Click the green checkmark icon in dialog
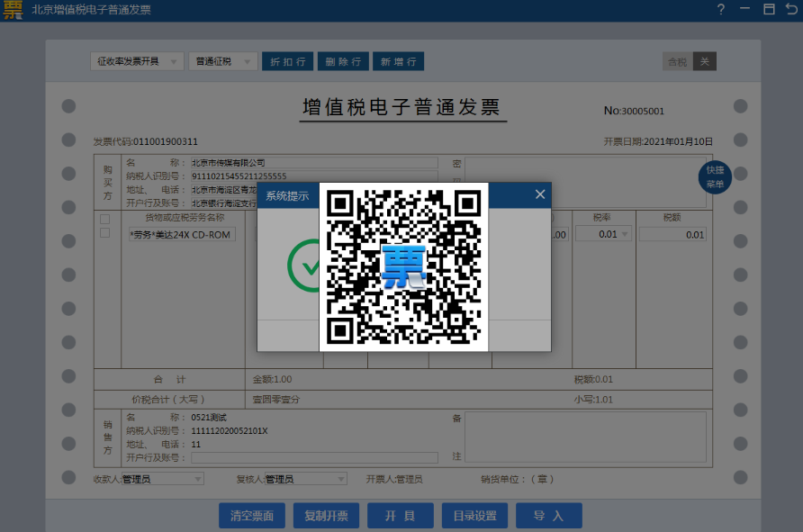The image size is (803, 532). 304,266
